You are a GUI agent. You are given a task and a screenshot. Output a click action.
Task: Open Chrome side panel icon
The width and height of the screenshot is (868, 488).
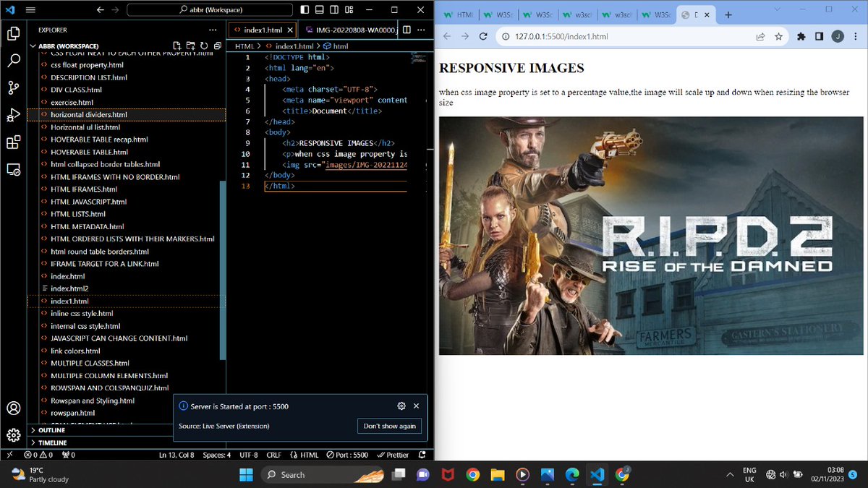tap(819, 36)
